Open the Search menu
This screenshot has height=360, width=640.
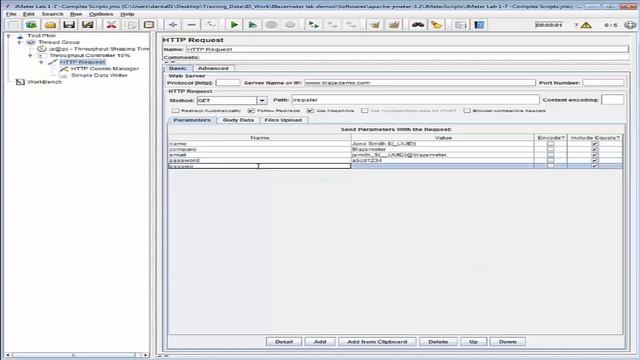tap(52, 14)
